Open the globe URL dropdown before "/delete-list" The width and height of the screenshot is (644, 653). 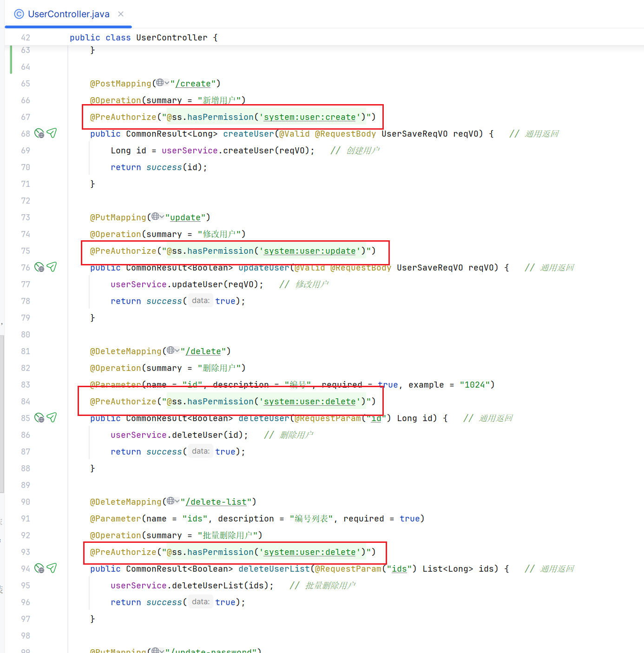[173, 501]
